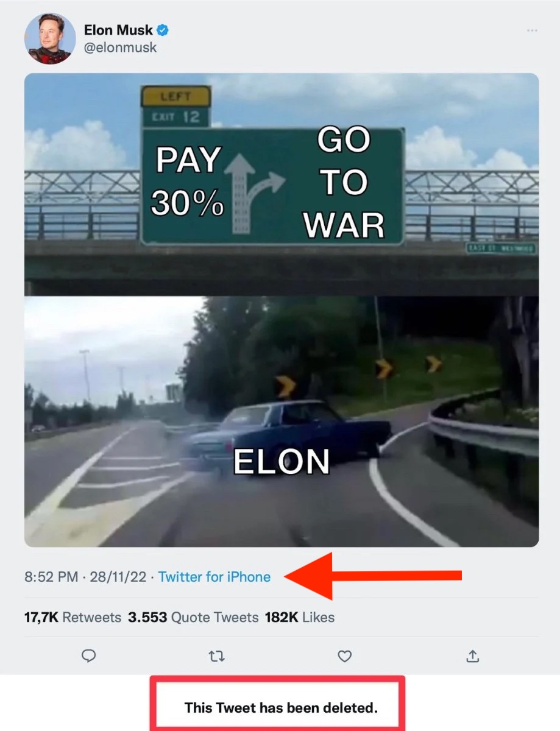Tap the retweet arrows icon
Image resolution: width=560 pixels, height=731 pixels.
pyautogui.click(x=216, y=656)
